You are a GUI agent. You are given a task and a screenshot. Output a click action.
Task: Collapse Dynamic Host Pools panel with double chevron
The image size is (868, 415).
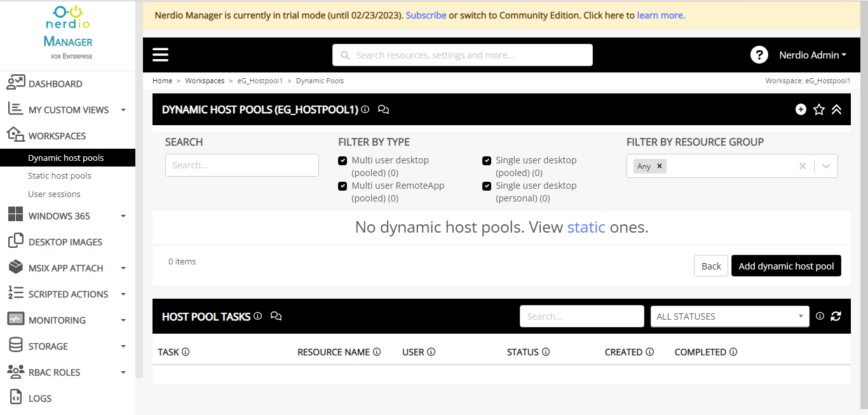pos(836,109)
